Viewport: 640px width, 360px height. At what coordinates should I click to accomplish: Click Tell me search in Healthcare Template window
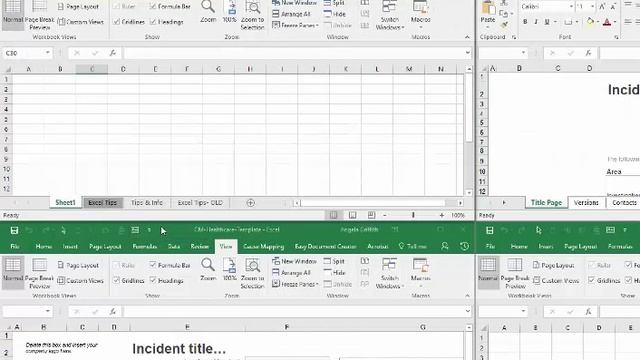(413, 247)
